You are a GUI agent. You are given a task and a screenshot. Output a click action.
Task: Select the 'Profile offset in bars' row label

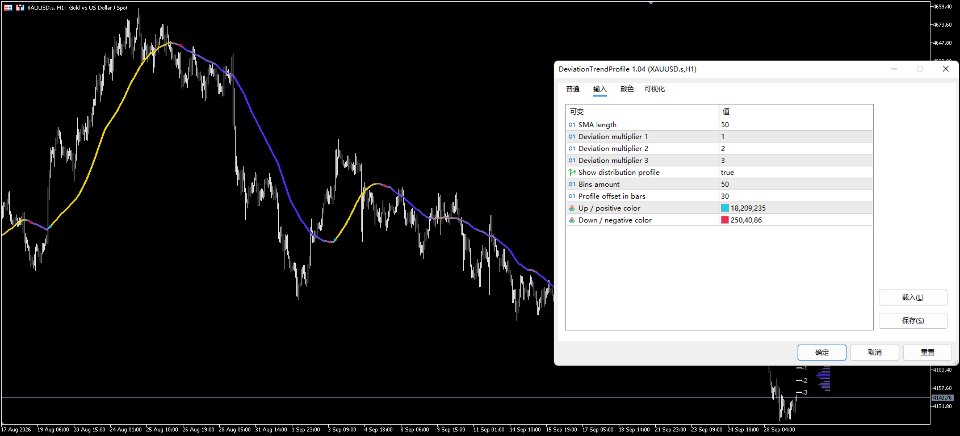pos(612,197)
